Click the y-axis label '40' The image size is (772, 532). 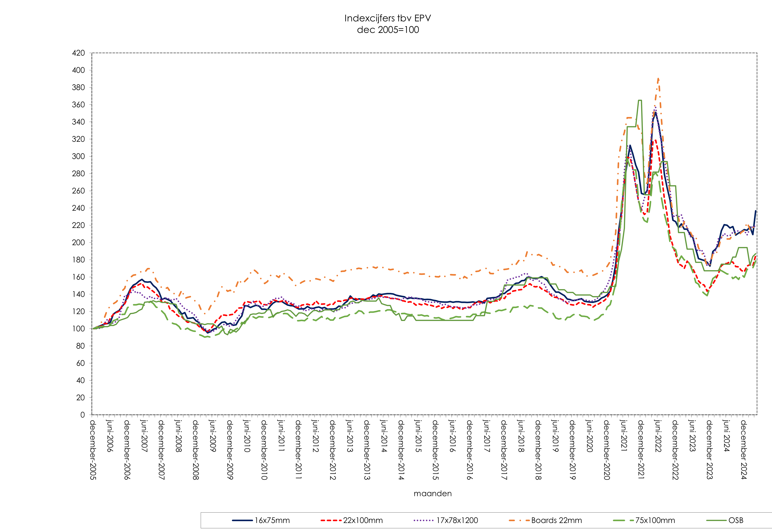coord(81,380)
